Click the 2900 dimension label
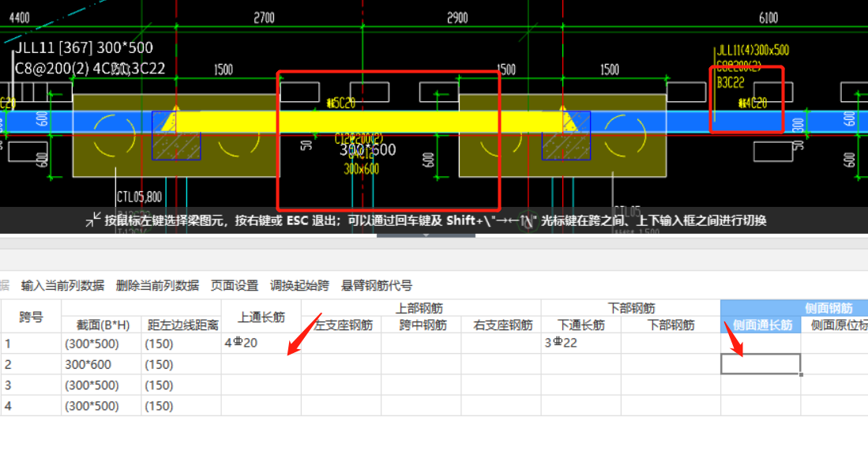This screenshot has height=462, width=868. pos(457,18)
